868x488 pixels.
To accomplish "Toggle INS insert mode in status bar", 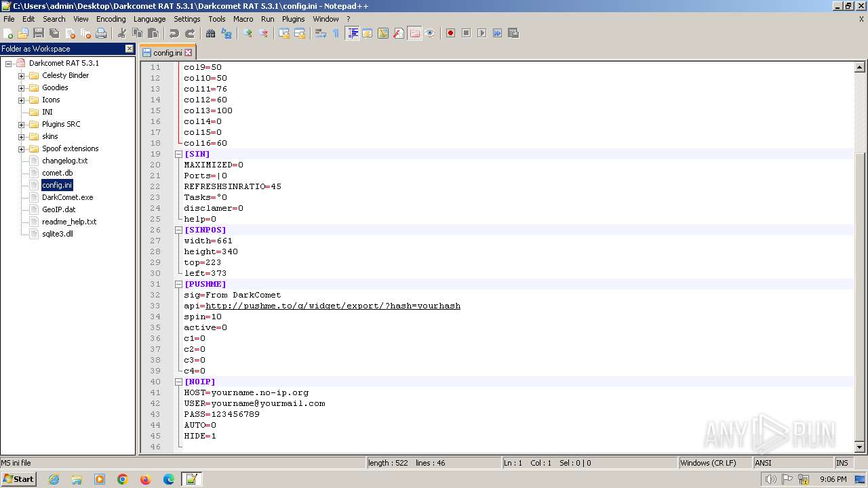I will click(842, 463).
